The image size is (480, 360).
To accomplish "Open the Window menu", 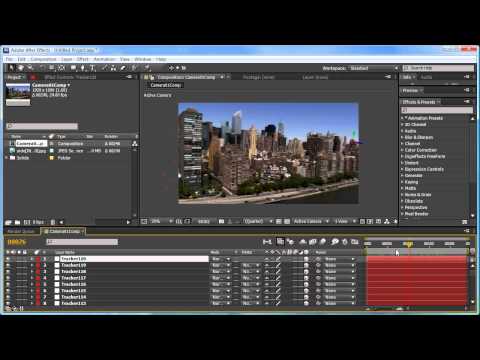I will point(143,59).
